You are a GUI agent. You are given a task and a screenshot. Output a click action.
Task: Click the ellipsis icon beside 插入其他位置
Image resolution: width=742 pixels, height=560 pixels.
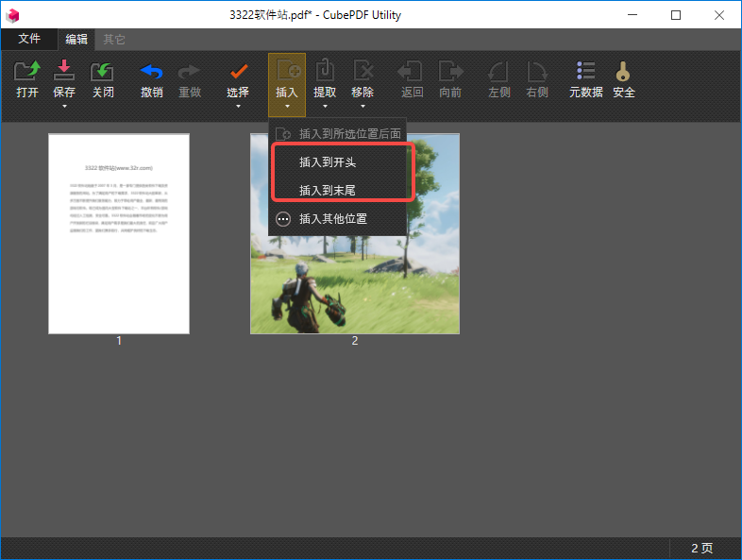click(283, 219)
